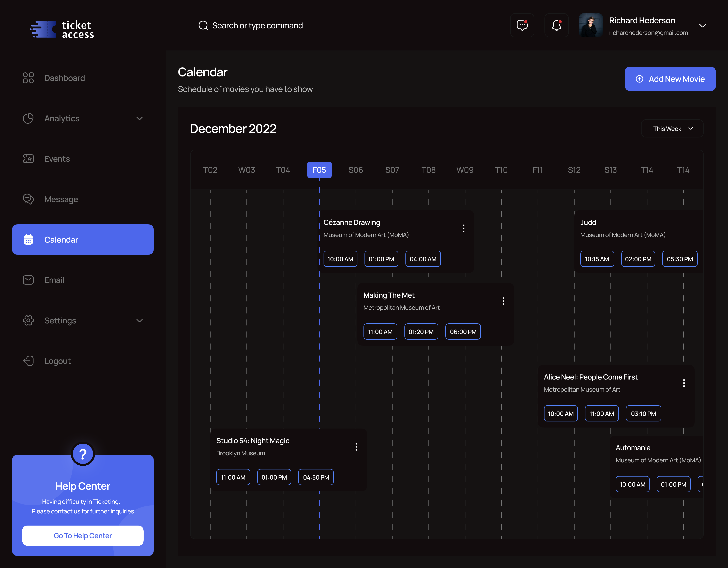Select day S13 in the date strip
The image size is (728, 568).
pyautogui.click(x=611, y=170)
